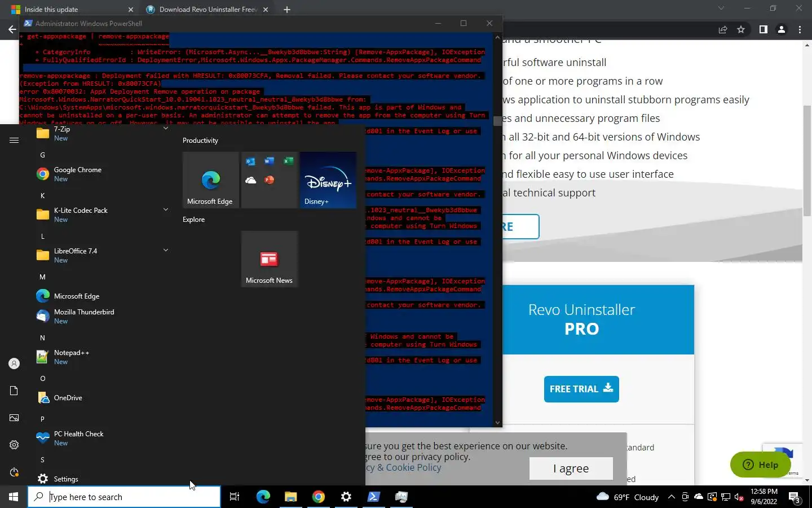The width and height of the screenshot is (812, 508).
Task: Open the weather widget showing 69°F Cloudy
Action: coord(628,497)
